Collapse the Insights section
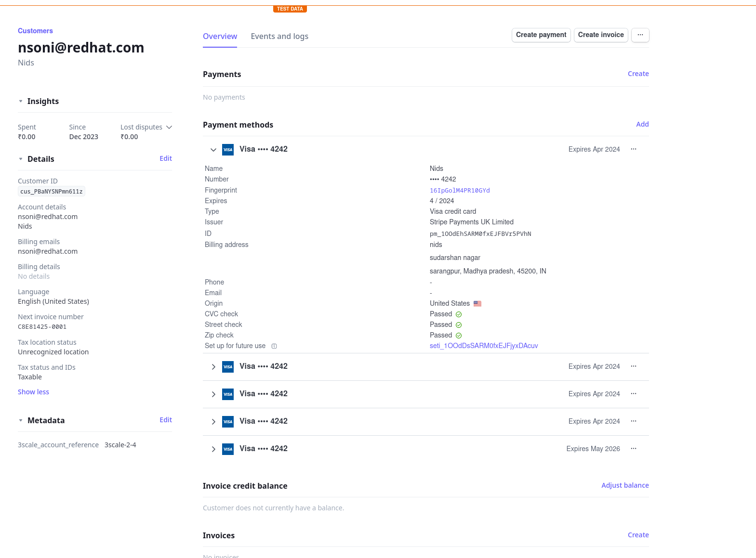Screen dimensions: 756x558 pos(21,101)
